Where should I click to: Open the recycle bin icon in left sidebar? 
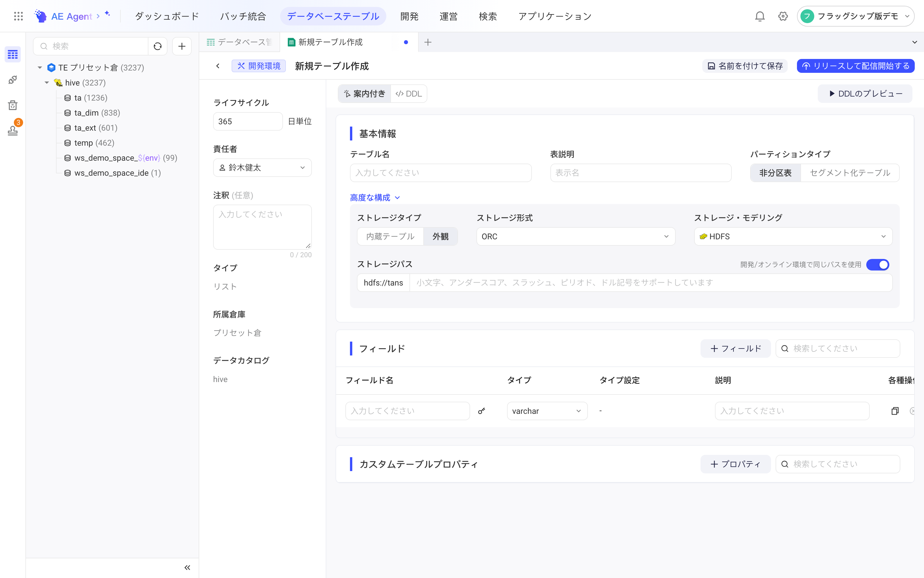pos(13,105)
